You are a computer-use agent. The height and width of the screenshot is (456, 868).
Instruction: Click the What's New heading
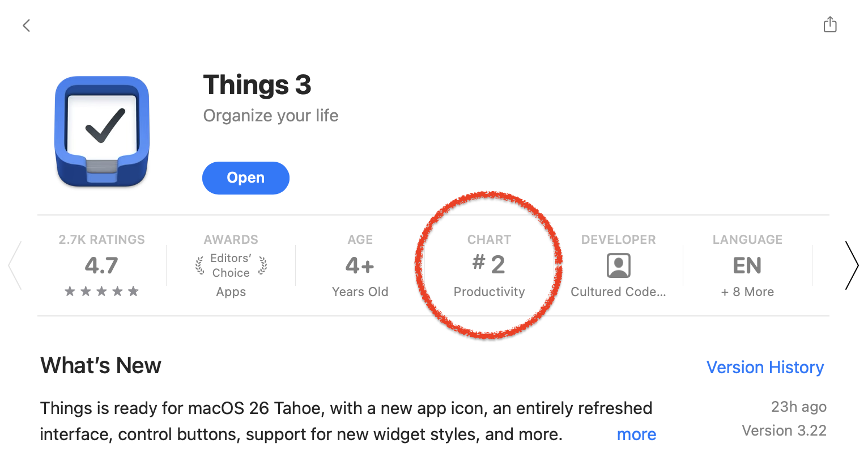pos(101,366)
